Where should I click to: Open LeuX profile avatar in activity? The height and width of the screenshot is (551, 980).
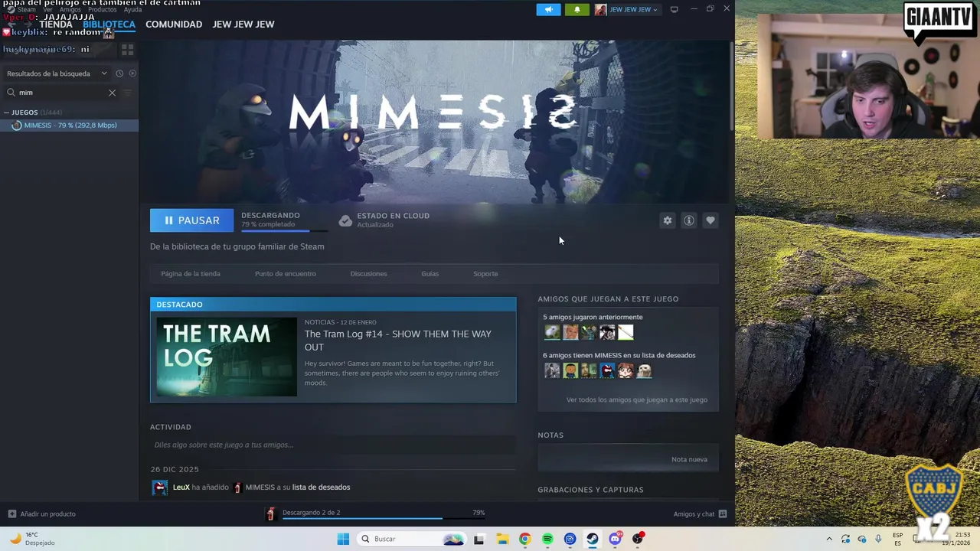[159, 487]
